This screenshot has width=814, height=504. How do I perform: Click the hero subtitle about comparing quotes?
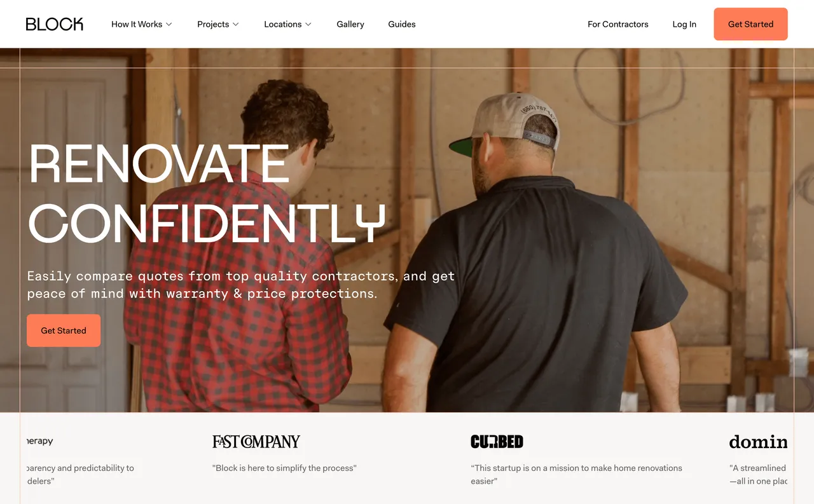click(x=241, y=285)
